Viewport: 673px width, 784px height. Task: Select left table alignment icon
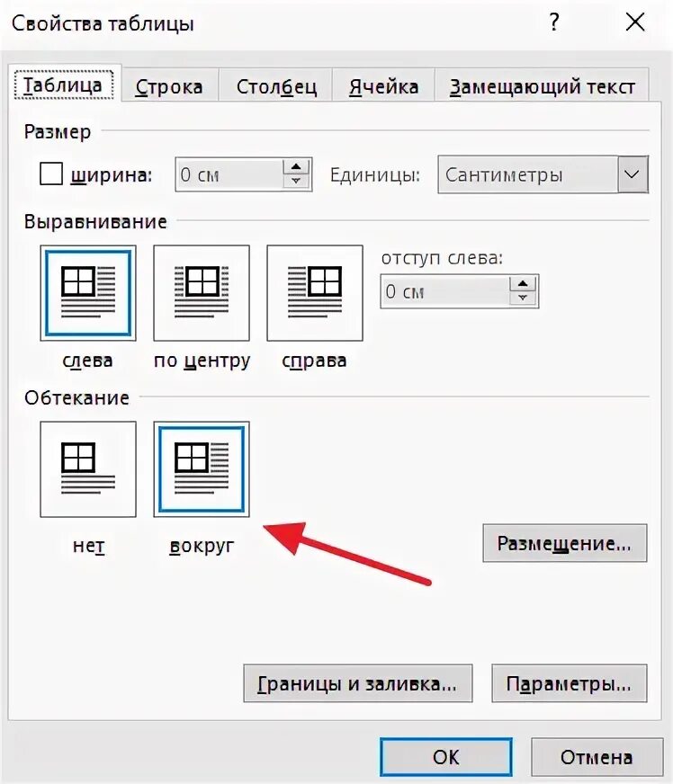[88, 293]
